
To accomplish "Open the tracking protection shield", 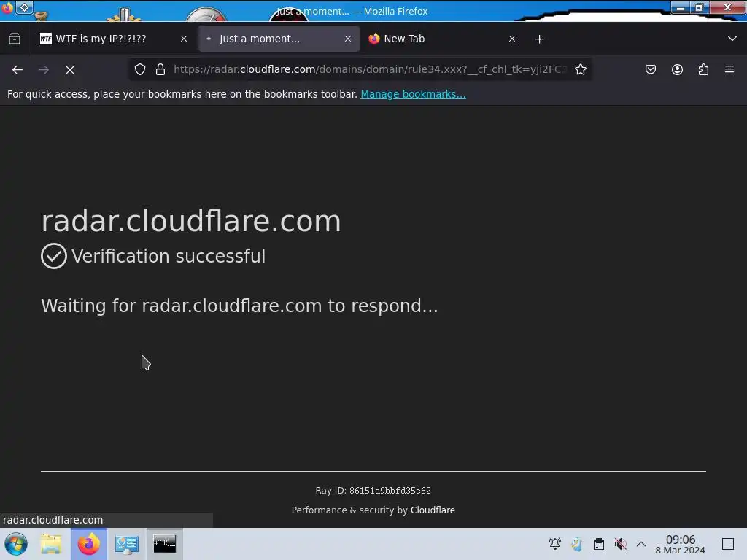I will [x=140, y=69].
